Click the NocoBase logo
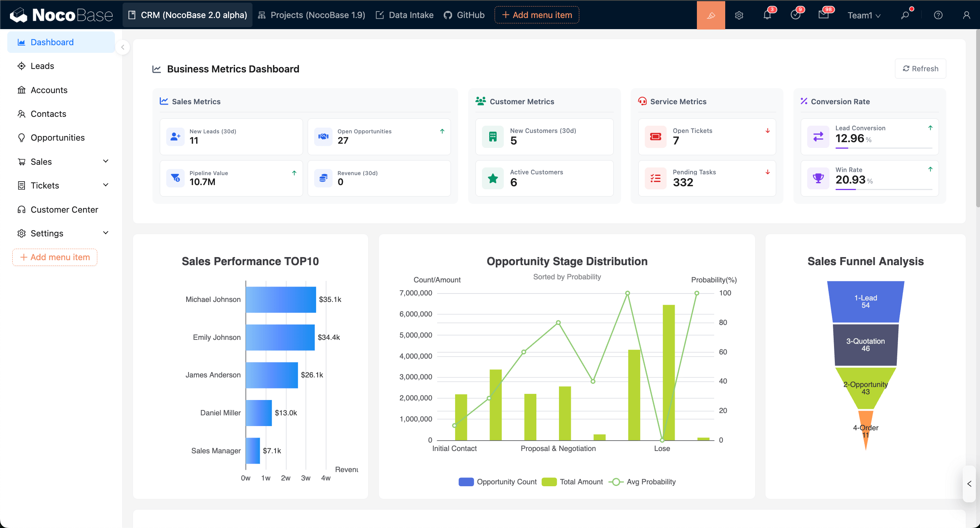The height and width of the screenshot is (528, 980). point(61,15)
